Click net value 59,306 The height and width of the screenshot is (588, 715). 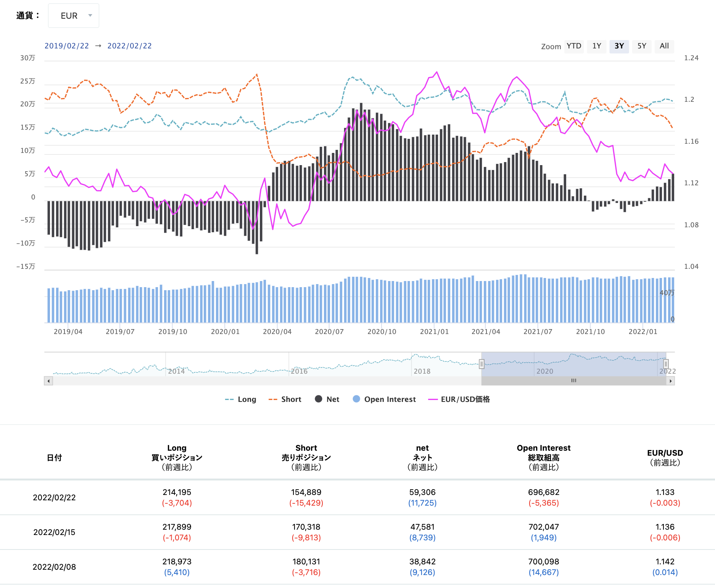click(x=422, y=492)
